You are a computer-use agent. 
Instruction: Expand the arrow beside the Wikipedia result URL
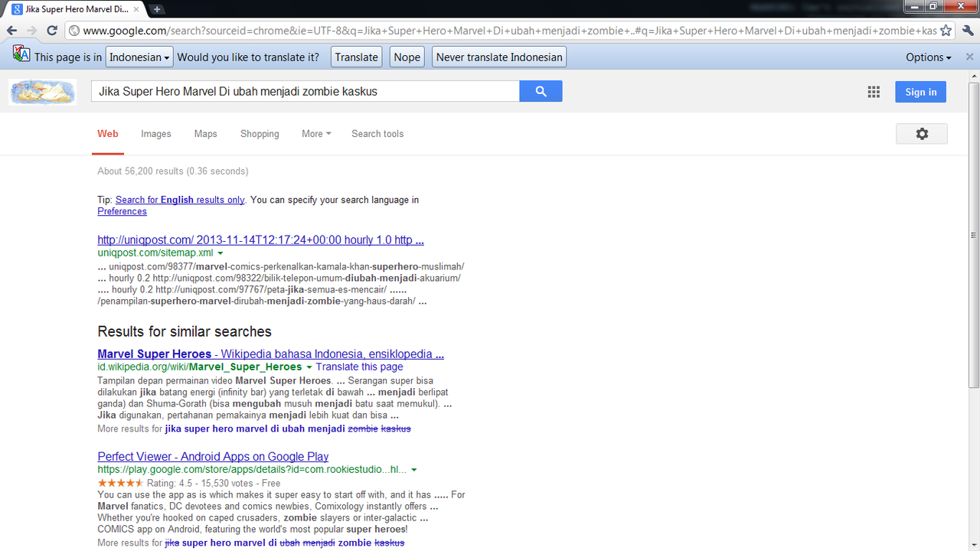[x=309, y=367]
